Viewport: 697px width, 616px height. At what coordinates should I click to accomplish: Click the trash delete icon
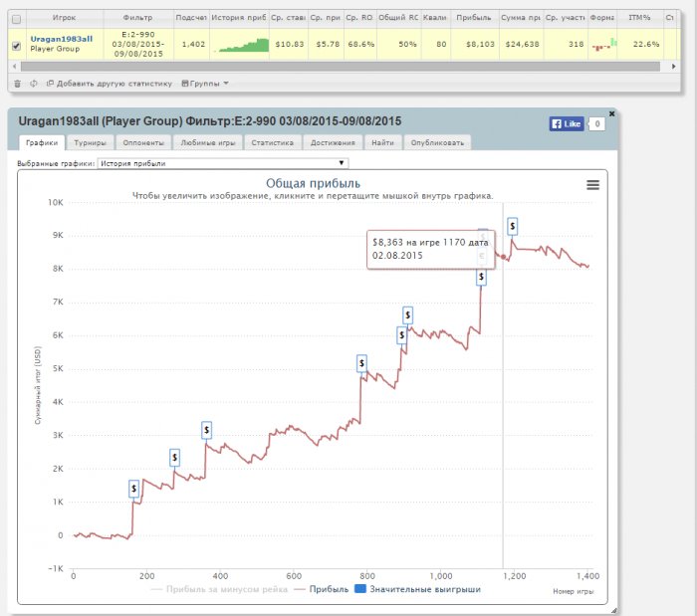pyautogui.click(x=17, y=84)
